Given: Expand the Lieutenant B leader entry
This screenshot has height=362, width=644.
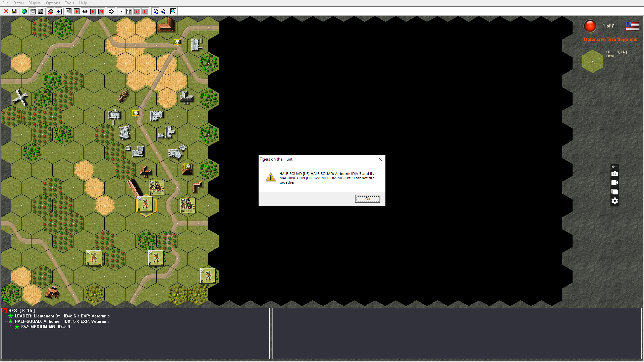Looking at the screenshot, I should point(37,316).
